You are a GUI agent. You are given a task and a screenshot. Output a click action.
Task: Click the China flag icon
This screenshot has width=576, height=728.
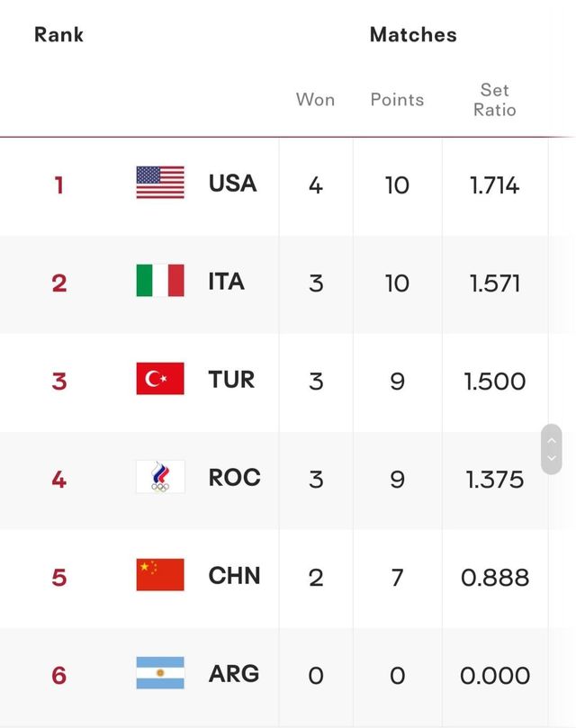pos(160,575)
